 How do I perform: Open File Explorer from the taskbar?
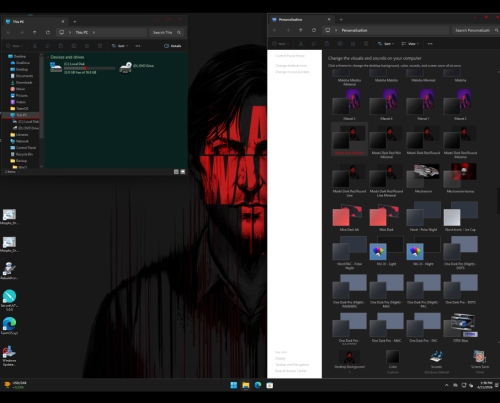click(x=246, y=385)
